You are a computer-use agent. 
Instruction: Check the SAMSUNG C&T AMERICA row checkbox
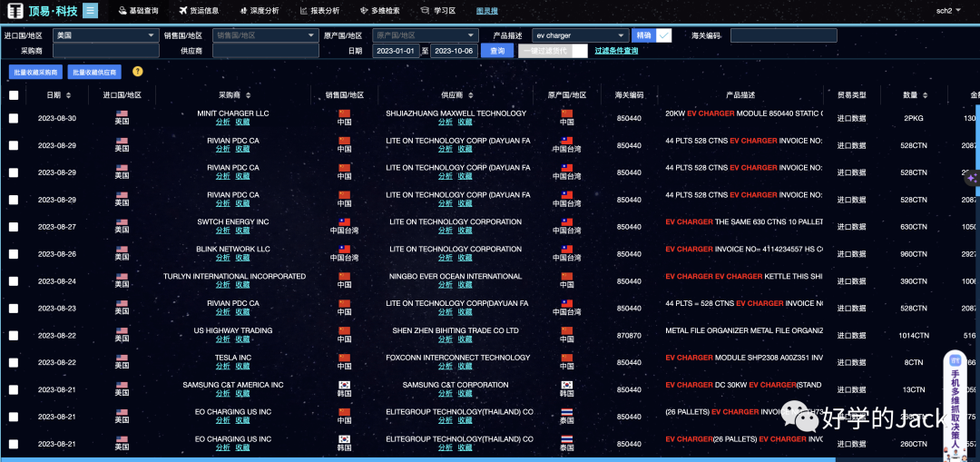tap(14, 389)
